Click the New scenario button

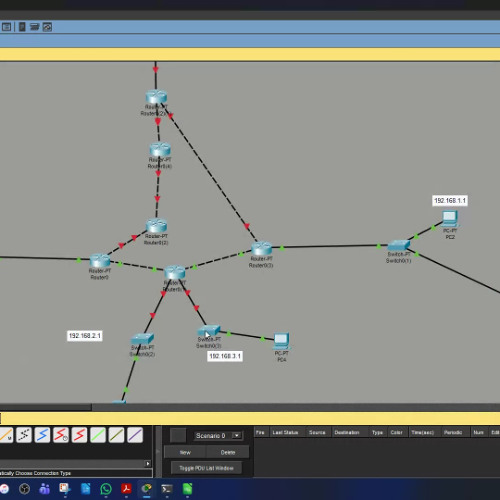tap(185, 452)
